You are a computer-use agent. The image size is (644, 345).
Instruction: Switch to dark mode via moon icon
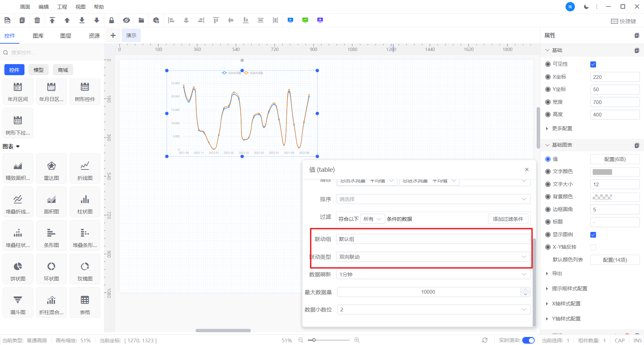586,7
